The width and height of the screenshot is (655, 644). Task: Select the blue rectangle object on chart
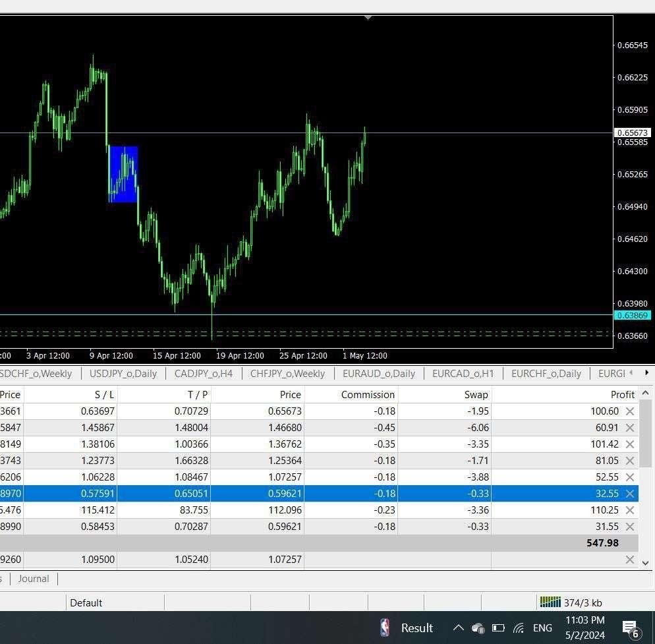click(124, 174)
